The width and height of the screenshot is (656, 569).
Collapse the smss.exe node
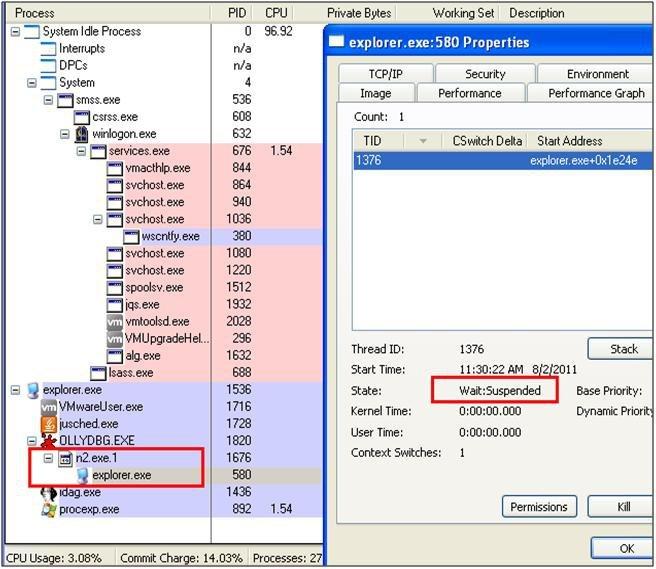[x=49, y=100]
